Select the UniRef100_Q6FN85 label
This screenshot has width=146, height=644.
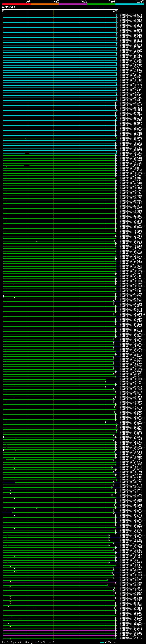pos(131,620)
